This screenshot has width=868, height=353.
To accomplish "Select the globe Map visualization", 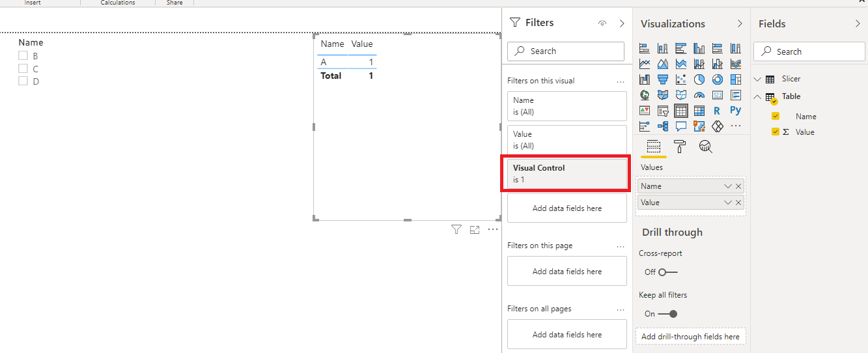I will coord(645,95).
